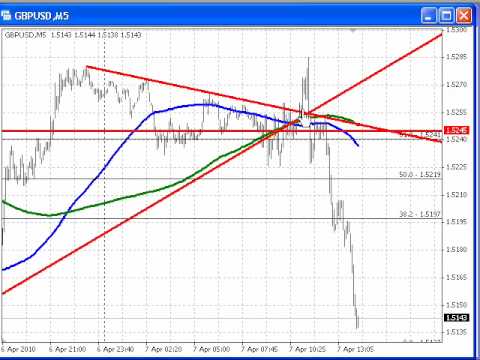Click the GBPUSD,M5 OHLC header text in chart
Image resolution: width=480 pixels, height=360 pixels.
click(x=73, y=35)
